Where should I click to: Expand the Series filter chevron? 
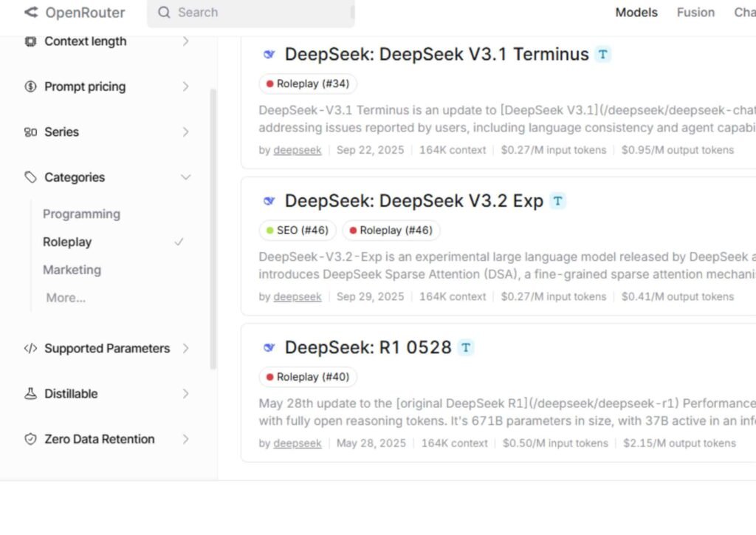click(x=185, y=132)
